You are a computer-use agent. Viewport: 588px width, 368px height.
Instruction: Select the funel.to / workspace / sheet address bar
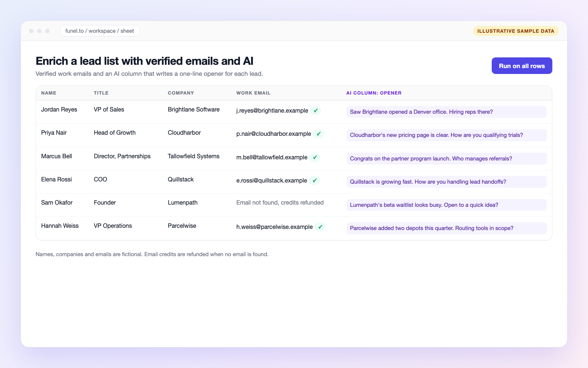(100, 31)
